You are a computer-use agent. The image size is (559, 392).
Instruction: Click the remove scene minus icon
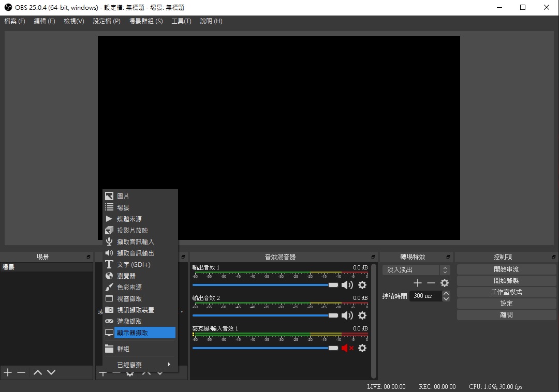(x=21, y=372)
